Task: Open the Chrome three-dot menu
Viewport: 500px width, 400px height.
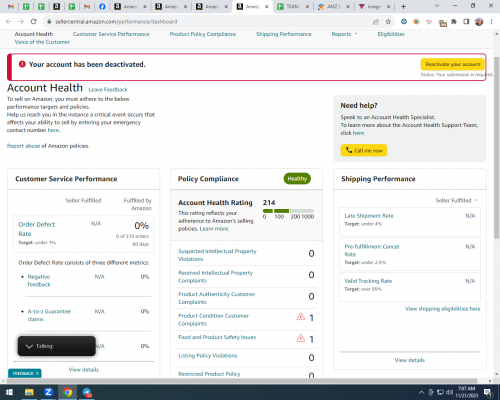Action: [x=491, y=22]
